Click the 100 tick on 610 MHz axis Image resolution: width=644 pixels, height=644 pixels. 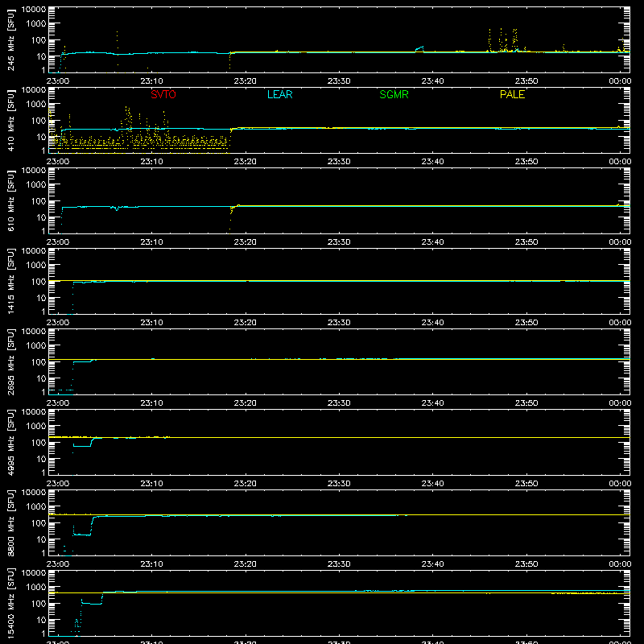pyautogui.click(x=39, y=201)
